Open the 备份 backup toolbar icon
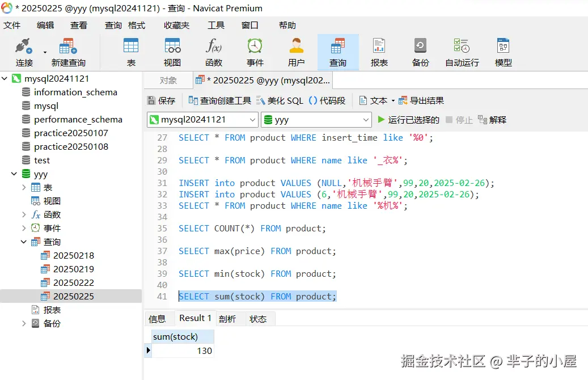The image size is (588, 380). 420,52
